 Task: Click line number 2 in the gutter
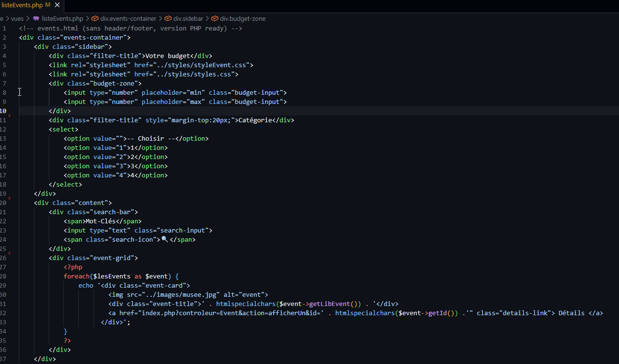click(4, 37)
